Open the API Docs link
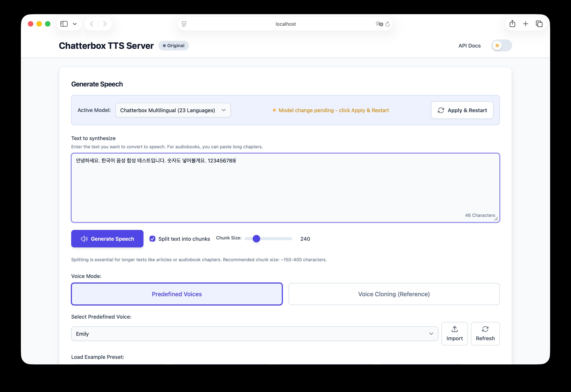Image resolution: width=571 pixels, height=392 pixels. [x=469, y=46]
